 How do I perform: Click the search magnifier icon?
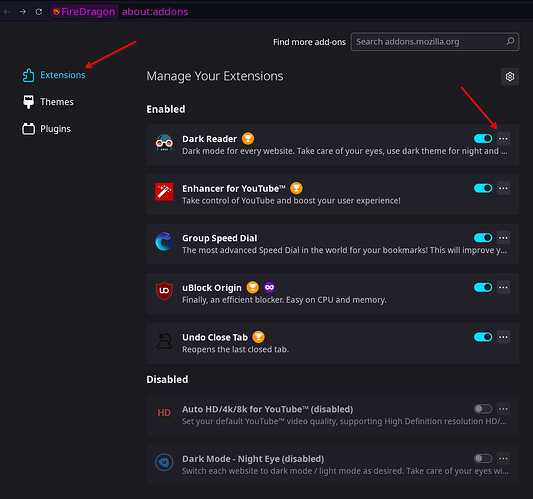click(x=510, y=42)
